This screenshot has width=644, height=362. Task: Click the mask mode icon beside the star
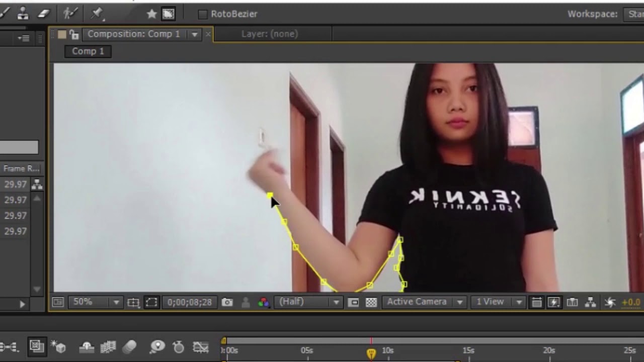click(x=168, y=14)
